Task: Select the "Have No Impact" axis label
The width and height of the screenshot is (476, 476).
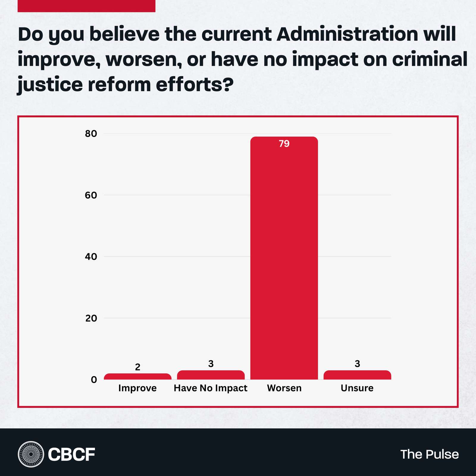Action: tap(211, 388)
